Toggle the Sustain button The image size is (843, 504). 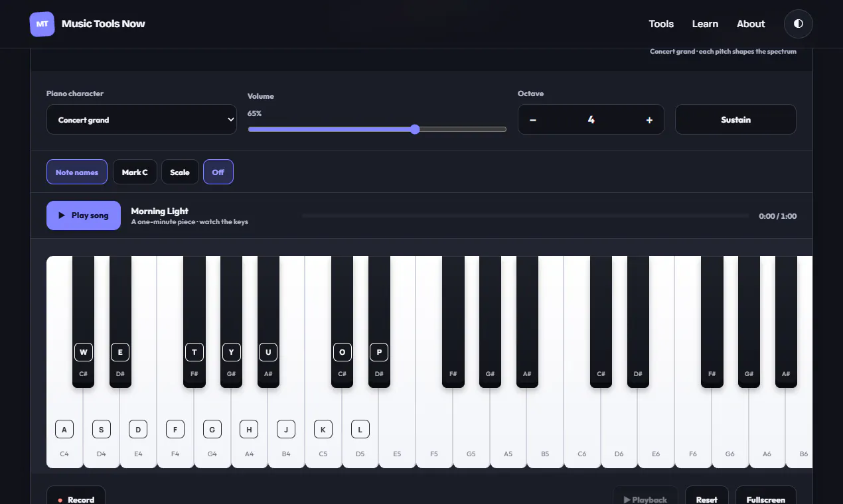click(x=735, y=119)
